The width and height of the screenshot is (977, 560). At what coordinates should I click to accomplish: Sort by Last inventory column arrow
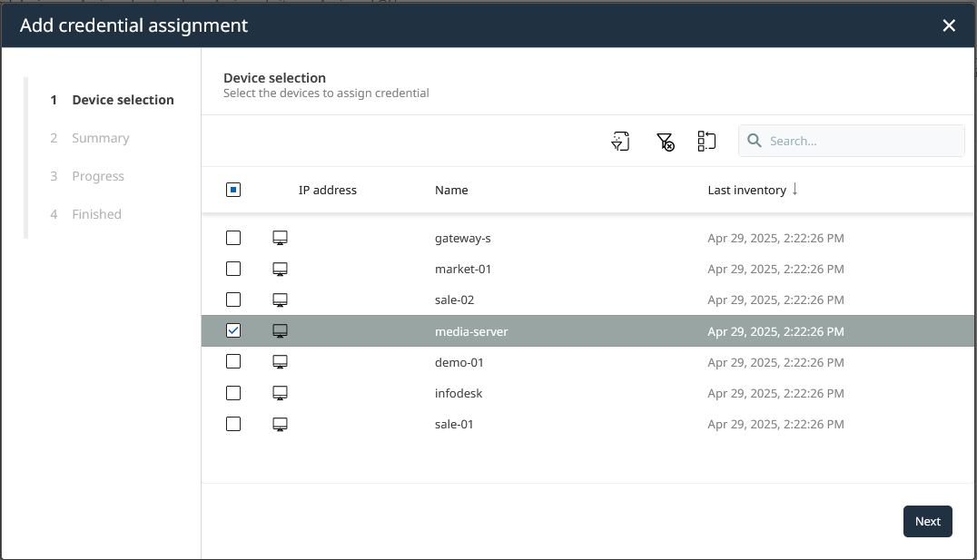(794, 190)
